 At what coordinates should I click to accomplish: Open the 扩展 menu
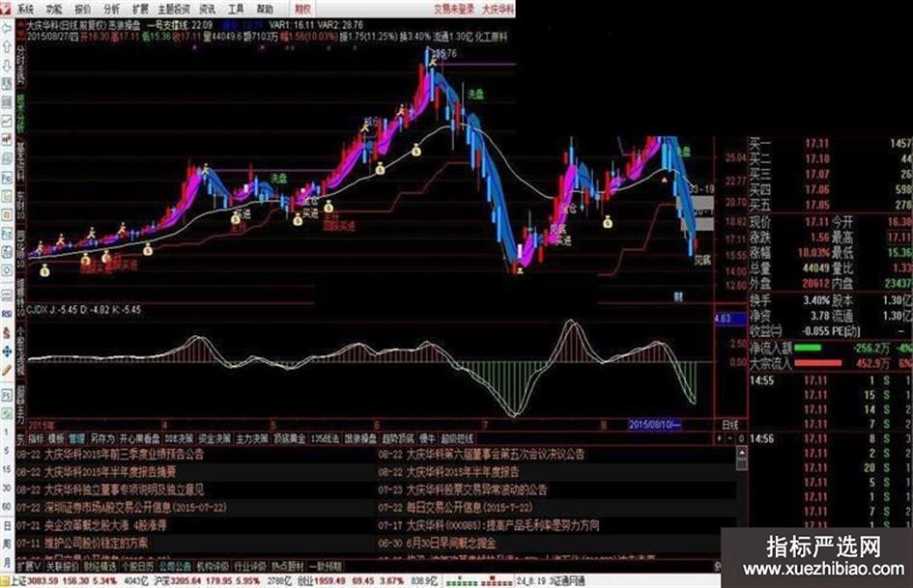(x=140, y=10)
